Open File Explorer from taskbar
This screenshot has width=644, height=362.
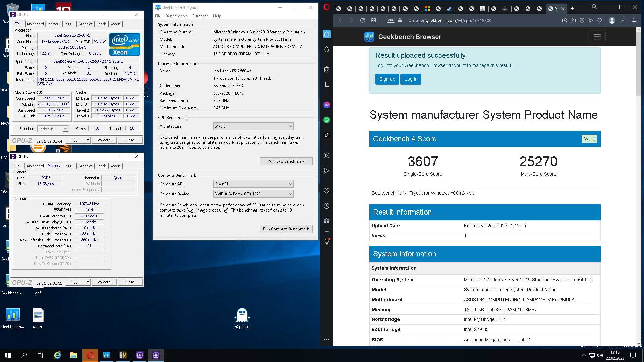74,355
